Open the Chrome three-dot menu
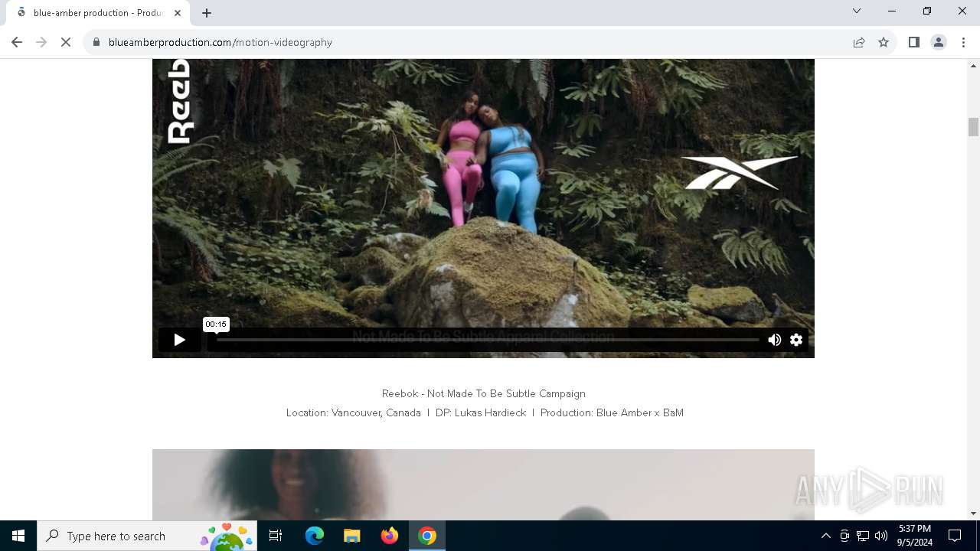 [963, 42]
